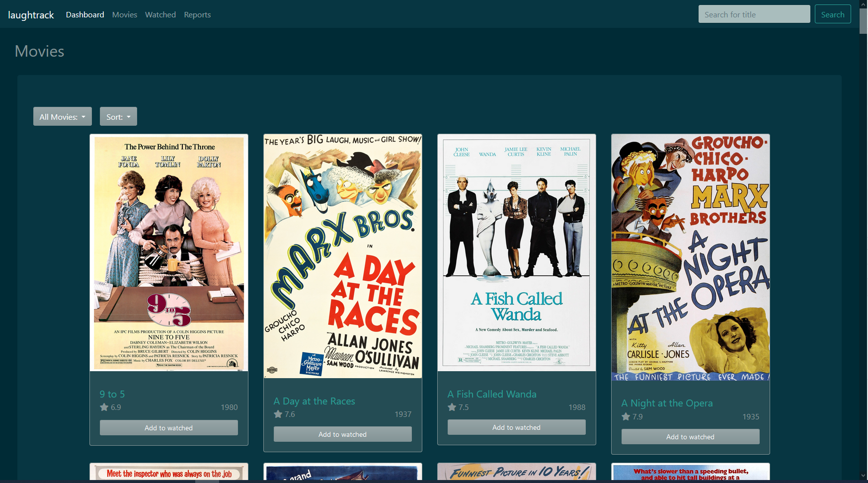Click the star icon beside rating 7.9
This screenshot has width=868, height=483.
[x=626, y=416]
